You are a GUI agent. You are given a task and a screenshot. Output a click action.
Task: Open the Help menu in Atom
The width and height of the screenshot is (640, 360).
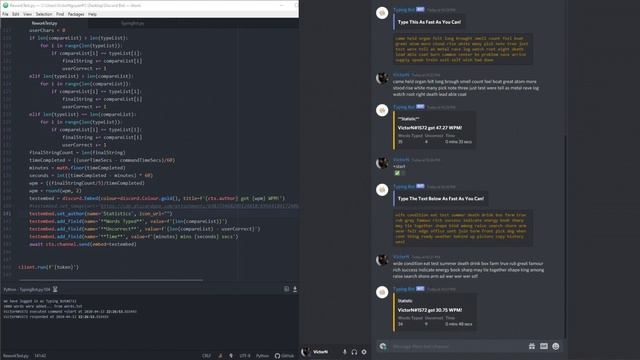click(93, 14)
